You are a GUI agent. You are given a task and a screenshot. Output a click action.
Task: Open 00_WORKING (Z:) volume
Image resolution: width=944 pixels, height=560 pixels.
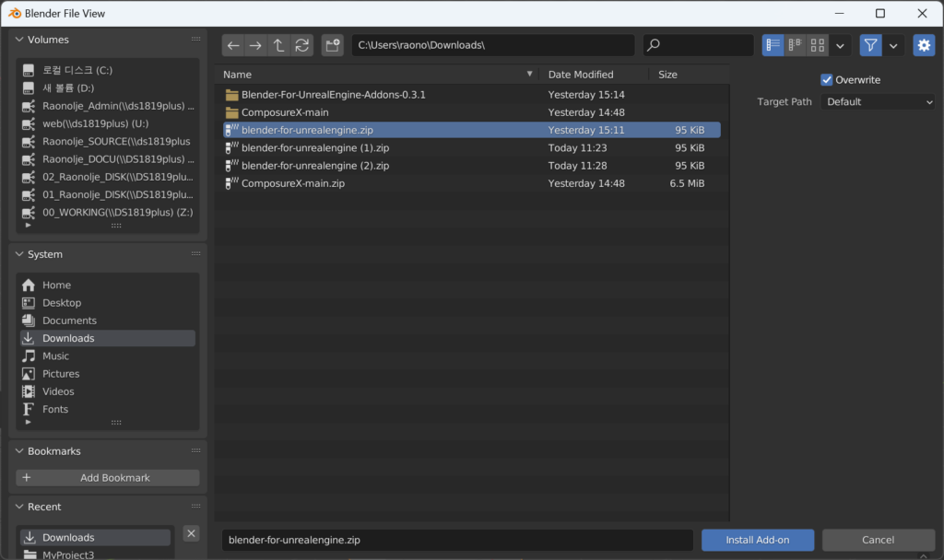click(108, 213)
